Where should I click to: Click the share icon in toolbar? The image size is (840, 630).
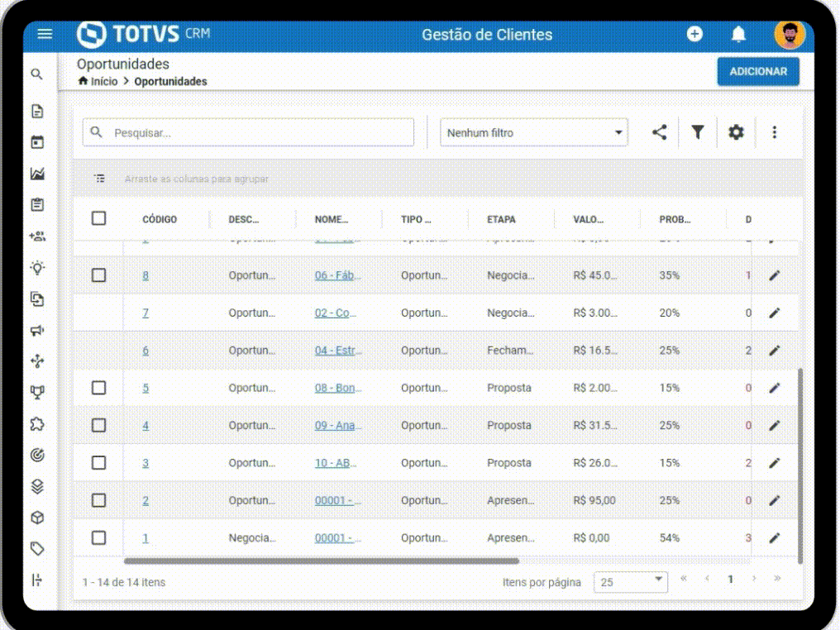pyautogui.click(x=660, y=132)
